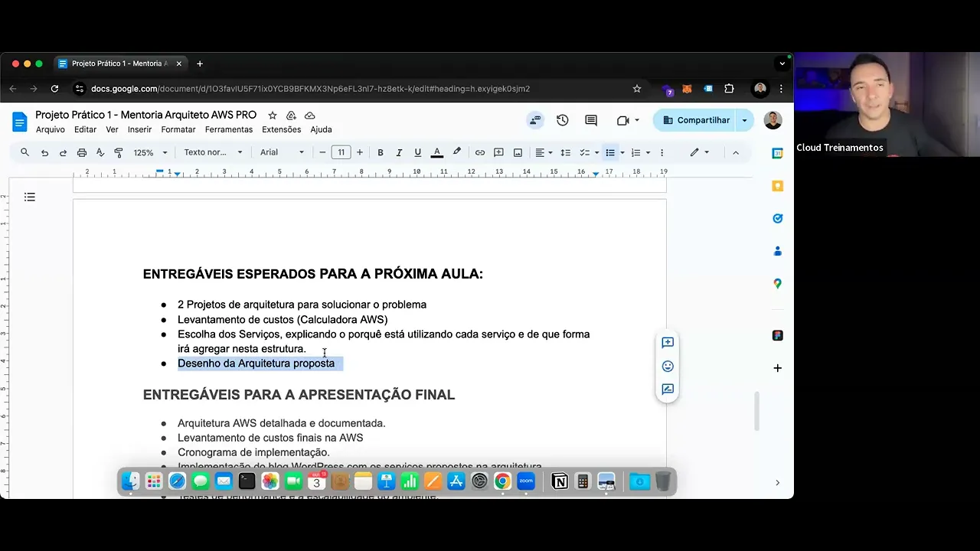Undo the last action
The image size is (980, 551).
click(x=44, y=152)
